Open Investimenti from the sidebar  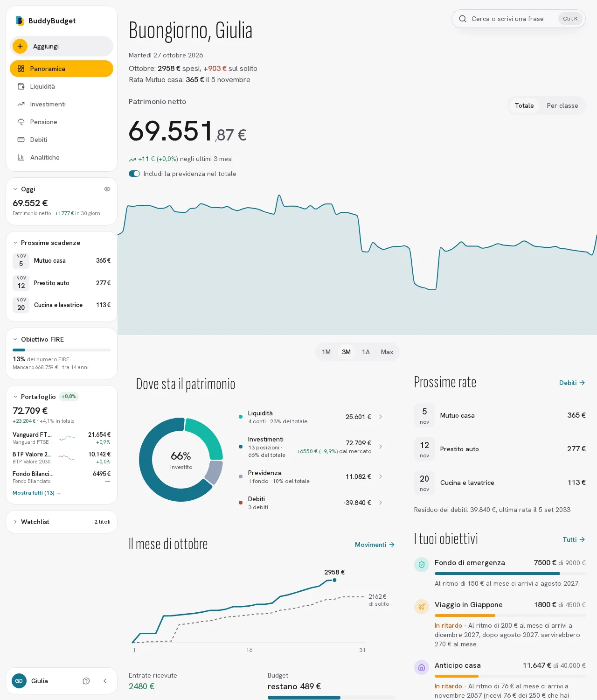tap(62, 104)
